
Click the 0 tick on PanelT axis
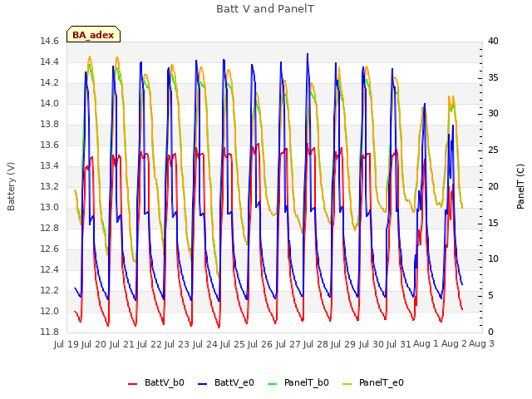[490, 332]
